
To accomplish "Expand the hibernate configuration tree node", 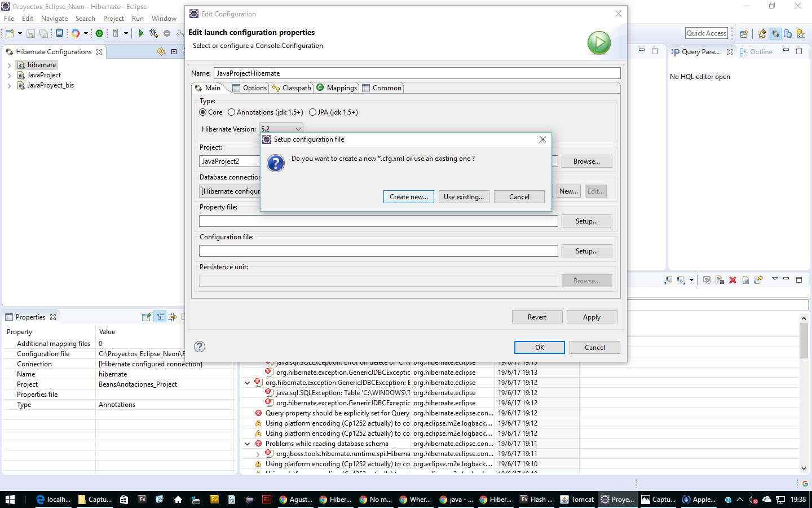I will 9,65.
